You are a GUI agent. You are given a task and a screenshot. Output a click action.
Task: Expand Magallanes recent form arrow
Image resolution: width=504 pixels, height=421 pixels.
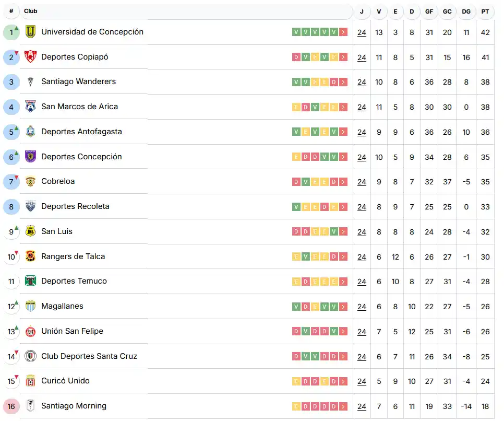343,307
